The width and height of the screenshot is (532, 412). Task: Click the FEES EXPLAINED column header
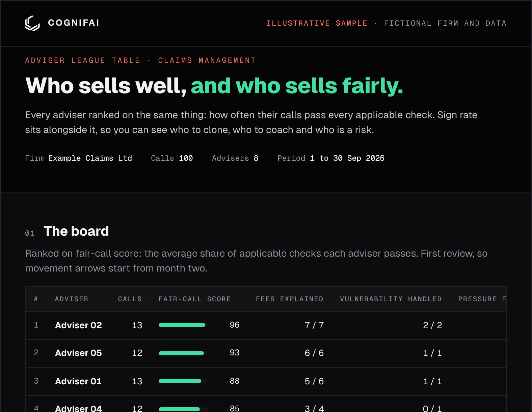[290, 299]
